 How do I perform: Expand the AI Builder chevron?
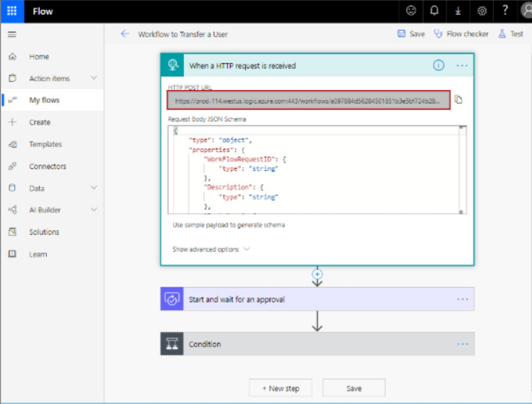point(94,210)
